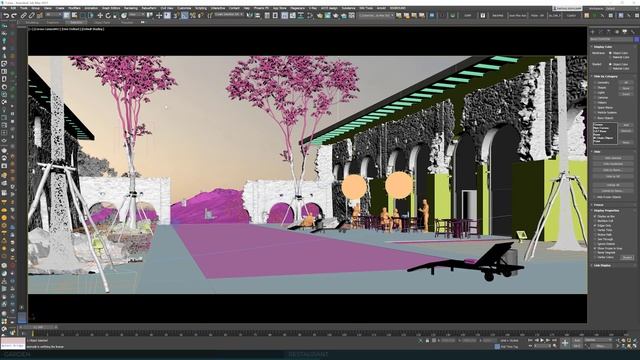Activate the Select and Scale tool
Viewport: 640px width, 360px height.
point(116,16)
